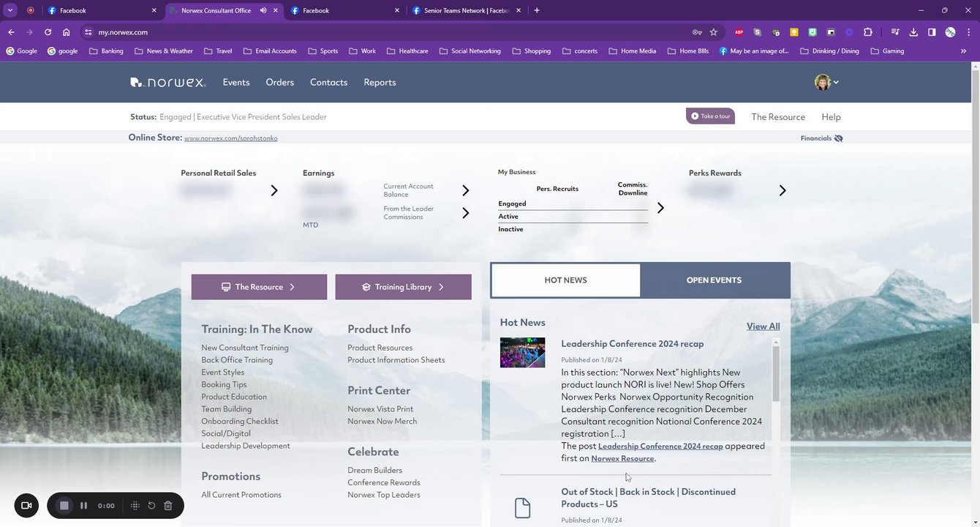Click the Take a tour button
Screen dimensions: 980x527
pos(710,116)
